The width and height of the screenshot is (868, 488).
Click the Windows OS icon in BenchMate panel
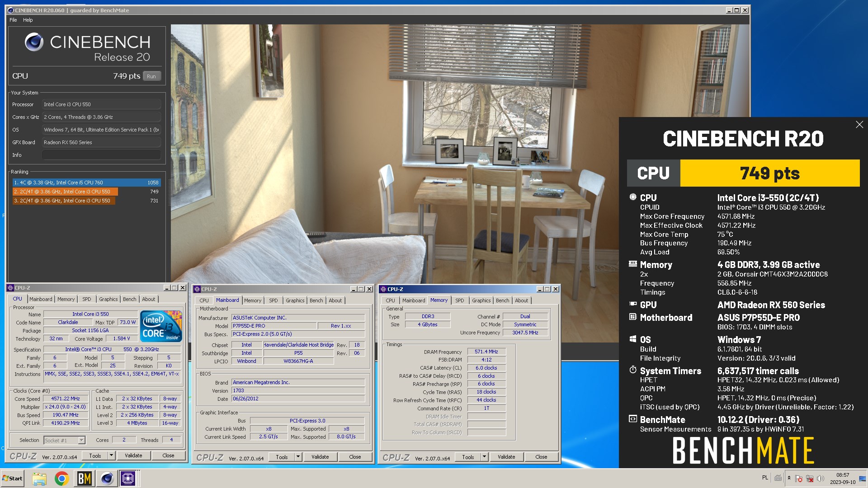tap(633, 339)
